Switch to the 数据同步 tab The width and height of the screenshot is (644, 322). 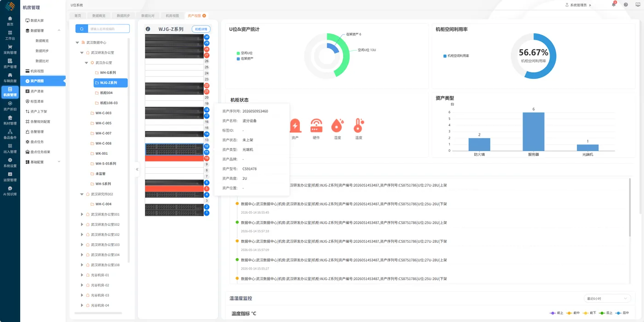123,16
